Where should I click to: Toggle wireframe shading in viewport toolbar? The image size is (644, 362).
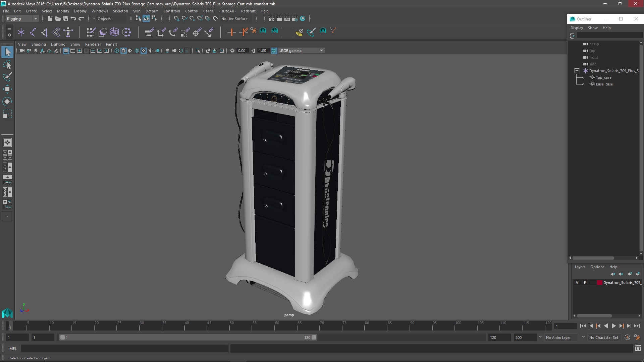coord(117,51)
